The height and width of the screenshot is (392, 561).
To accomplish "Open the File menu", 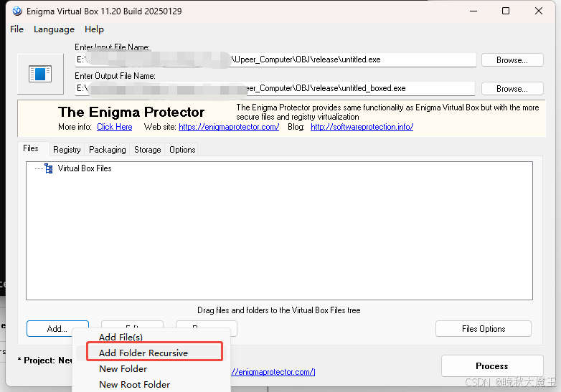I will tap(16, 29).
